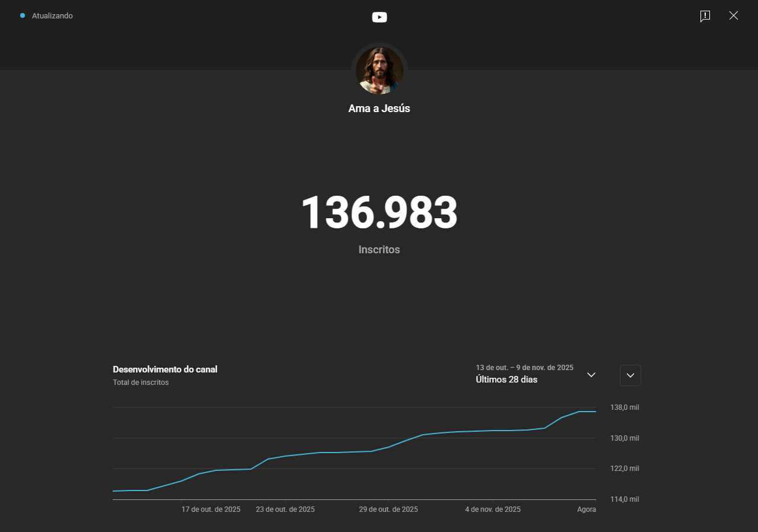The image size is (758, 532).
Task: Click the Inscritos label under the count
Action: tap(379, 250)
